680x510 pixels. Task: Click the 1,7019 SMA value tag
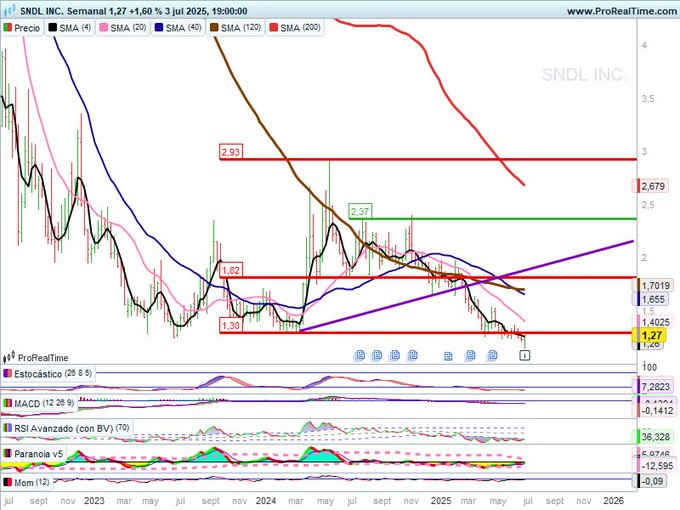click(x=654, y=285)
